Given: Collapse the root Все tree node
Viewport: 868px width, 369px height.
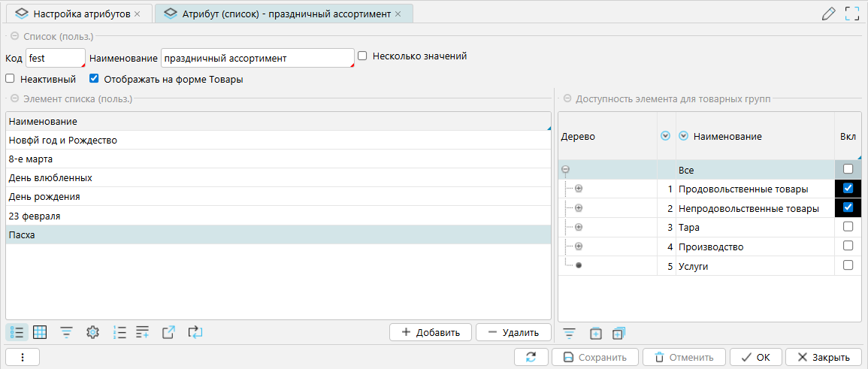Looking at the screenshot, I should point(565,170).
